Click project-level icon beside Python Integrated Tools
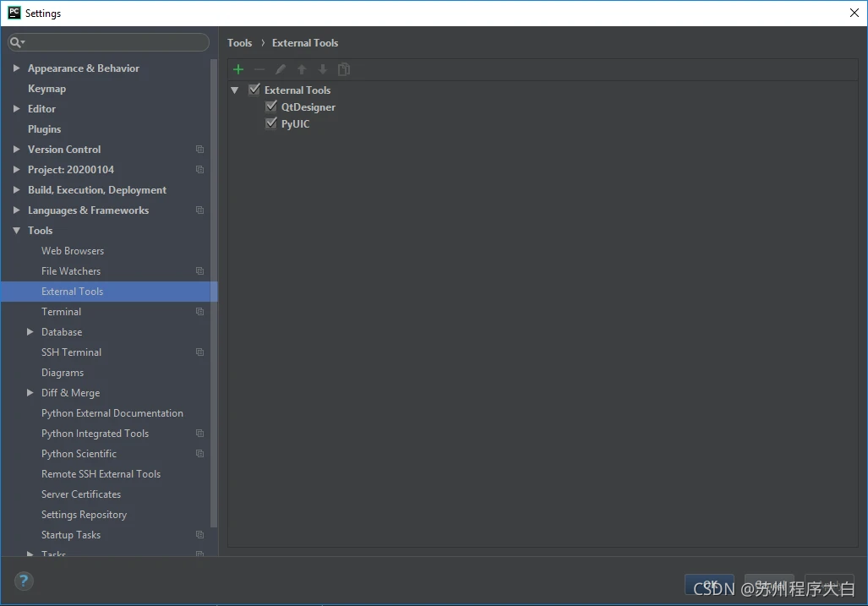Screen dimensions: 868x606 coord(199,434)
